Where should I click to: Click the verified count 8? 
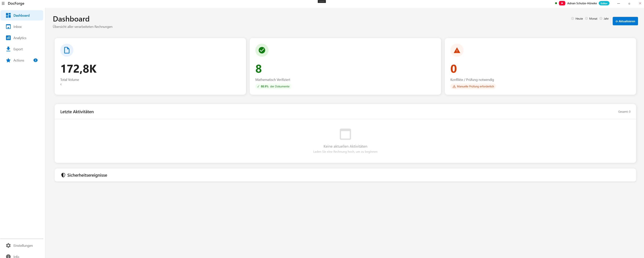[x=259, y=69]
